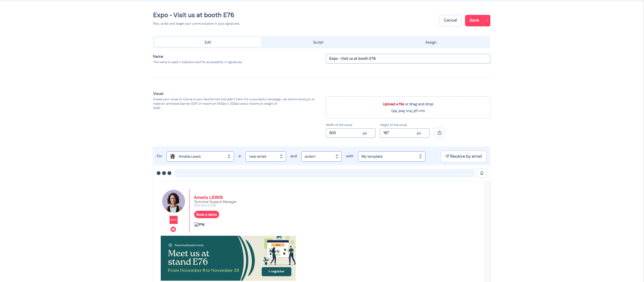Click the page title Expo - Visit us at booth E76
The image size is (644, 282).
[x=194, y=15]
